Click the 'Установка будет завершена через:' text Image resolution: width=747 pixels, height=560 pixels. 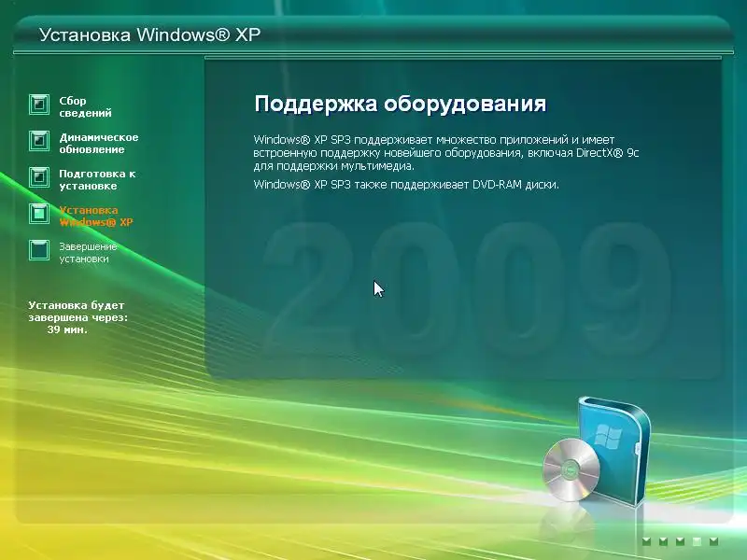tap(78, 312)
